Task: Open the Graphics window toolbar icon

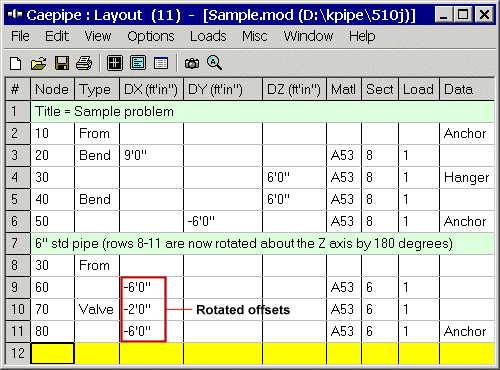Action: 115,63
